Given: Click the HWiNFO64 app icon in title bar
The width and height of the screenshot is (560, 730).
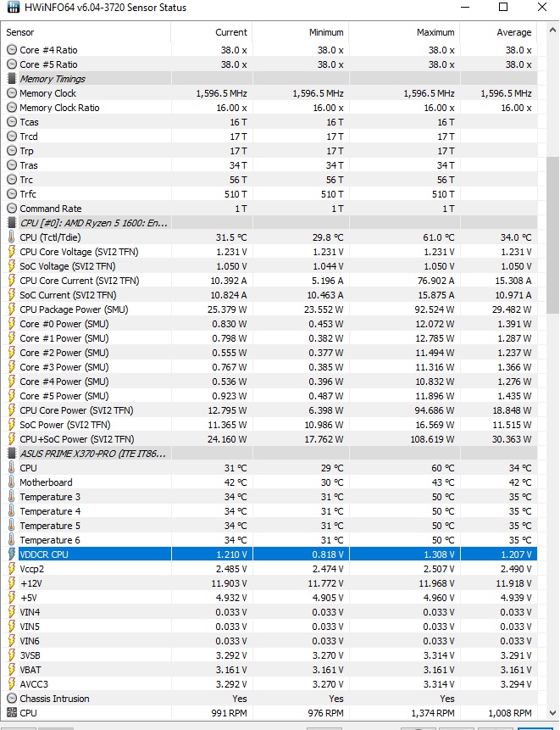Looking at the screenshot, I should pos(14,8).
